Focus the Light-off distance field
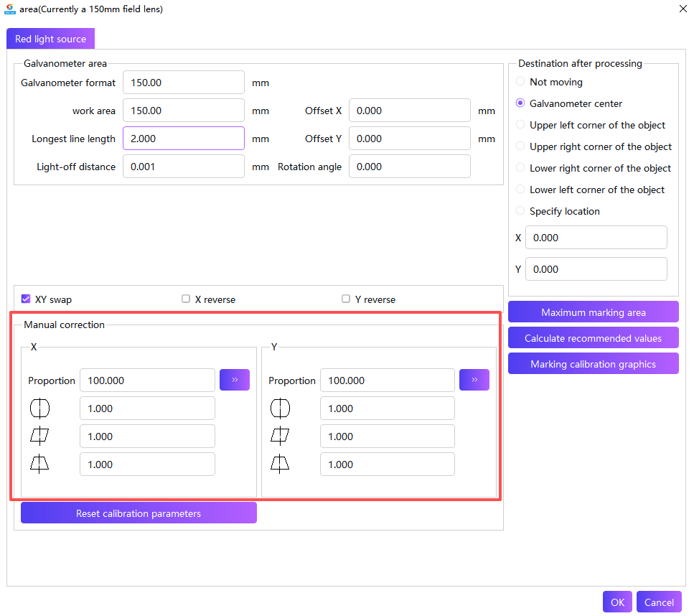The width and height of the screenshot is (694, 616). point(184,167)
